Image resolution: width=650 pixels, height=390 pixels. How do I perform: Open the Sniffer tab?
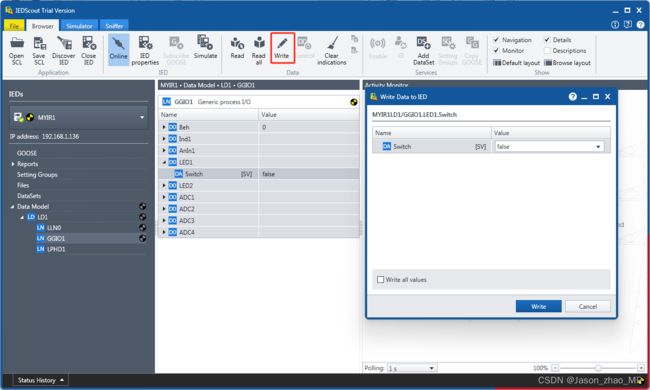[114, 26]
